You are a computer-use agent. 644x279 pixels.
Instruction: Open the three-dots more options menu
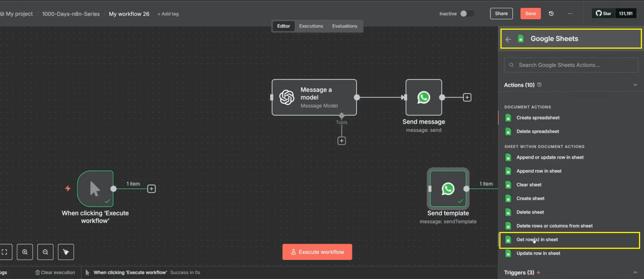570,13
